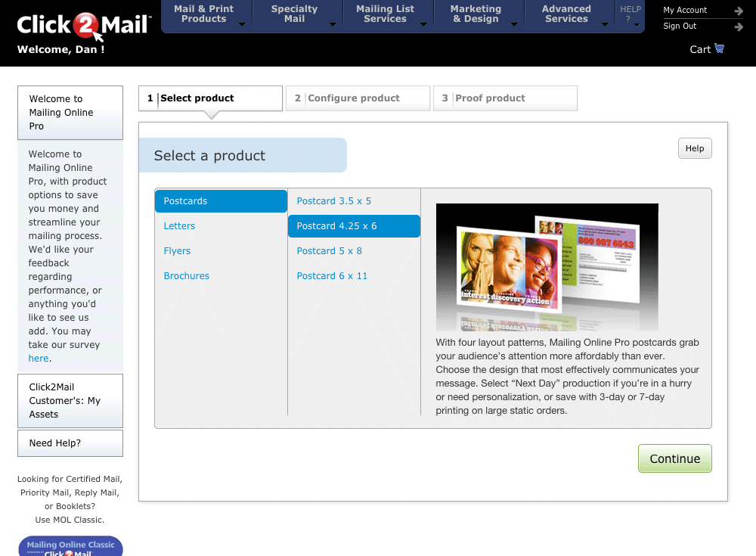
Task: Select the Postcard 3.5 x 5 option
Action: tap(333, 200)
